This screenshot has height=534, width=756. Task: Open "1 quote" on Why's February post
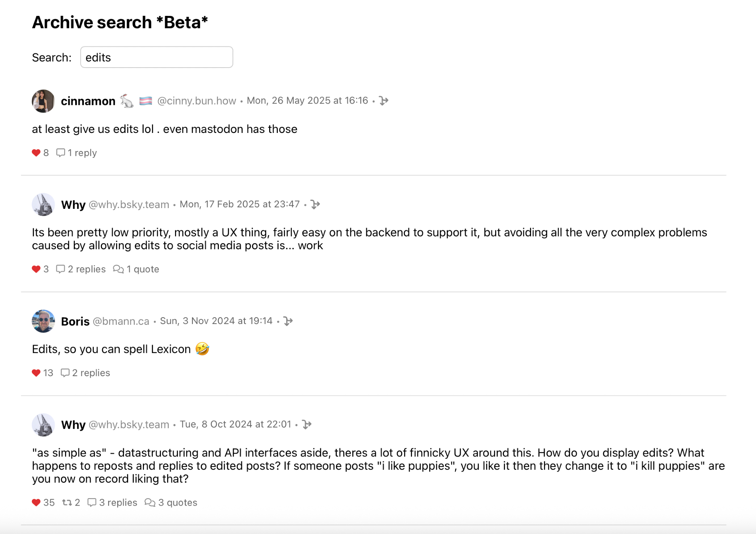pyautogui.click(x=136, y=269)
